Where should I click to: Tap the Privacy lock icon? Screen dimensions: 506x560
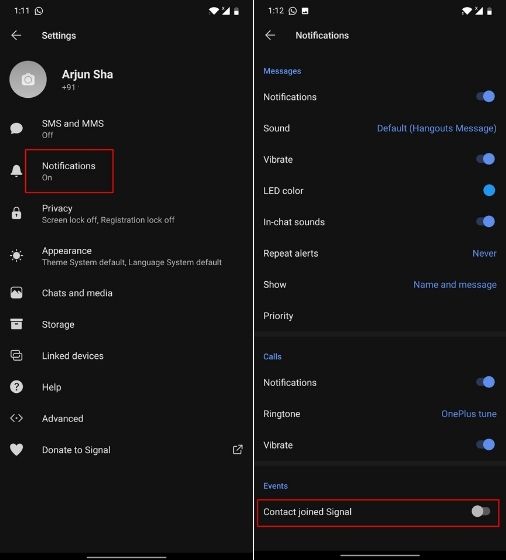(16, 213)
